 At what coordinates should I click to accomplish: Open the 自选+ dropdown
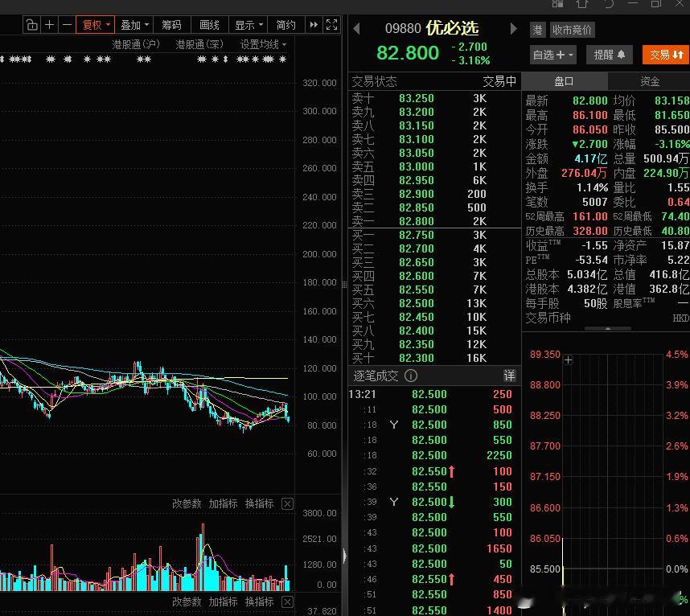[x=552, y=55]
